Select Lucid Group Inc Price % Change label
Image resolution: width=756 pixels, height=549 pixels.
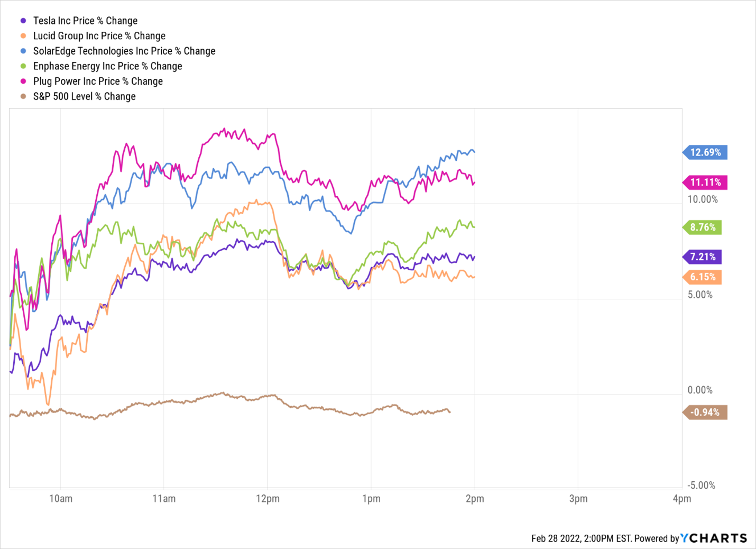pyautogui.click(x=99, y=36)
